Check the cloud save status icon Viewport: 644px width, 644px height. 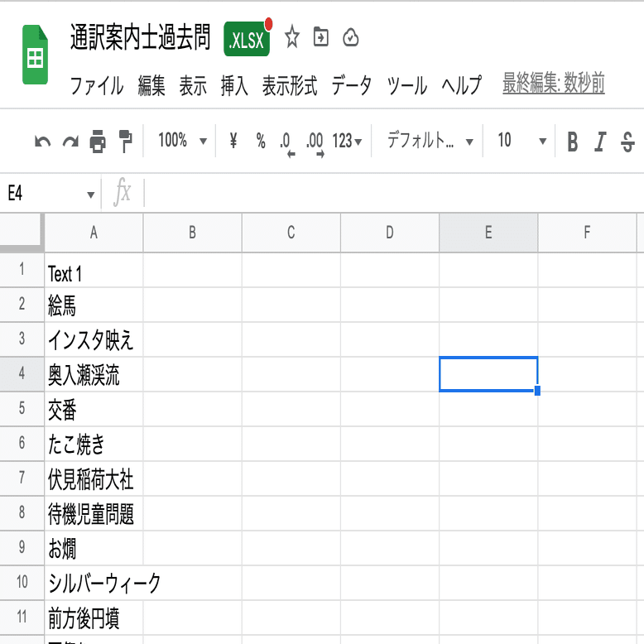tap(350, 37)
